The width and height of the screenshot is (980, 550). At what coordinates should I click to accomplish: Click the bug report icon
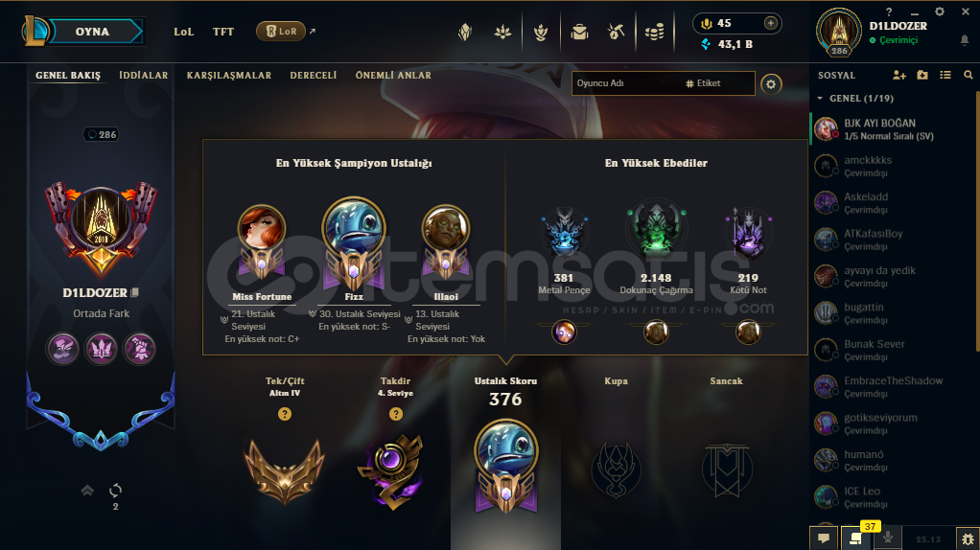[968, 539]
